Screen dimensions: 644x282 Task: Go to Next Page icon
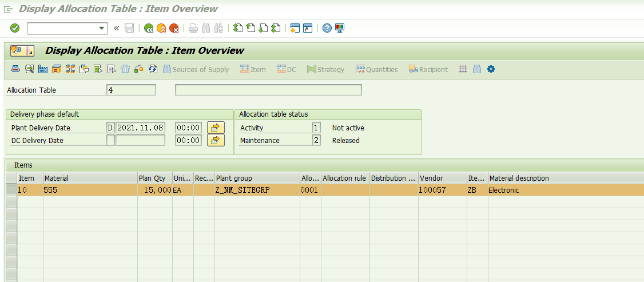tap(263, 29)
